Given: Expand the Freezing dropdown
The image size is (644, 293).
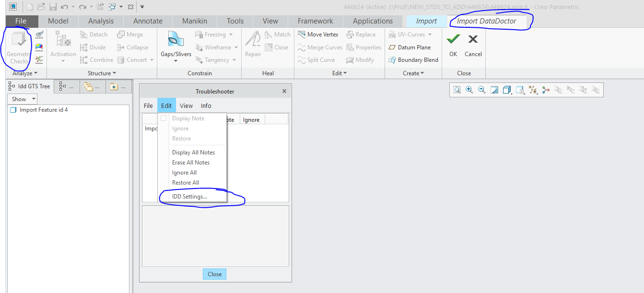Looking at the screenshot, I should click(x=215, y=34).
